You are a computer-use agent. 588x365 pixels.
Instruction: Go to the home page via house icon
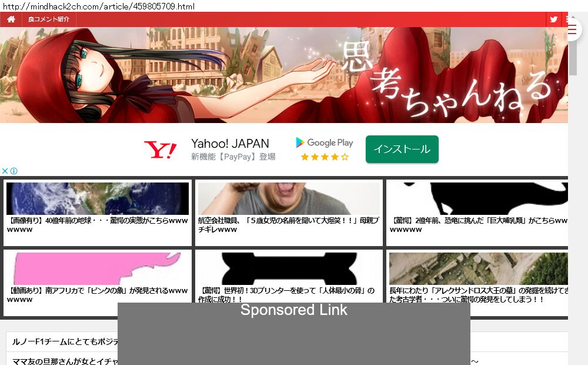pos(11,19)
